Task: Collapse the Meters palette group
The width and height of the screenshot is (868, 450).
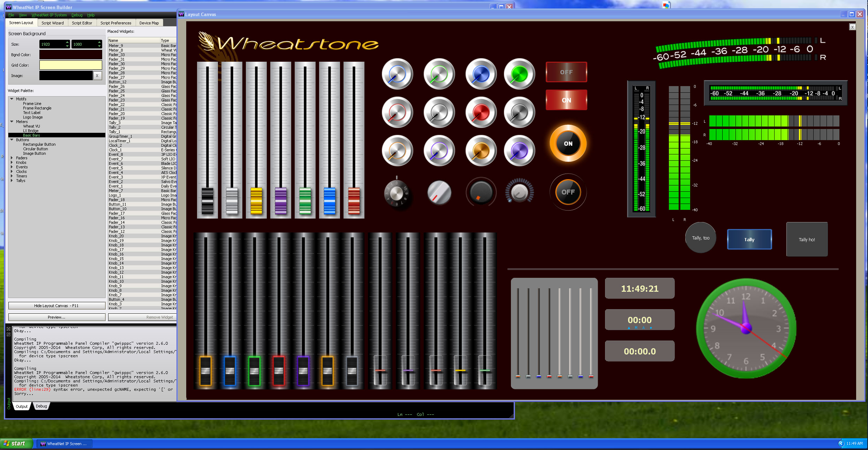Action: [12, 122]
